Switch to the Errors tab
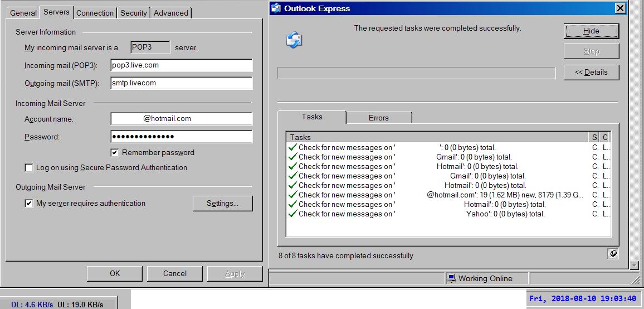The image size is (644, 309). click(379, 118)
